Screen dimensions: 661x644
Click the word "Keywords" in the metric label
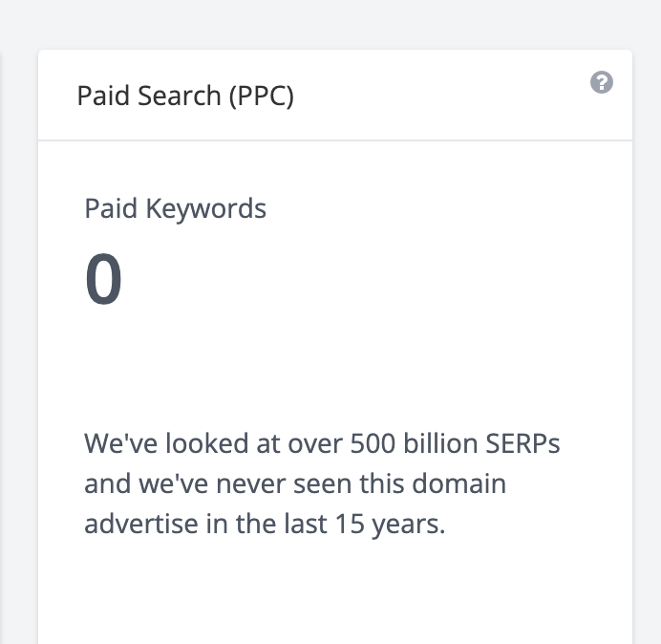point(205,208)
